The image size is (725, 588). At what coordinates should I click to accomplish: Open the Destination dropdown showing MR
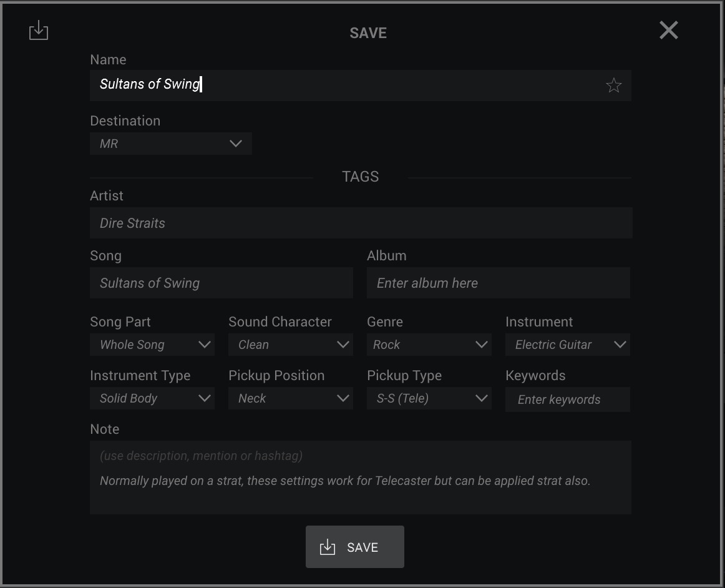170,144
